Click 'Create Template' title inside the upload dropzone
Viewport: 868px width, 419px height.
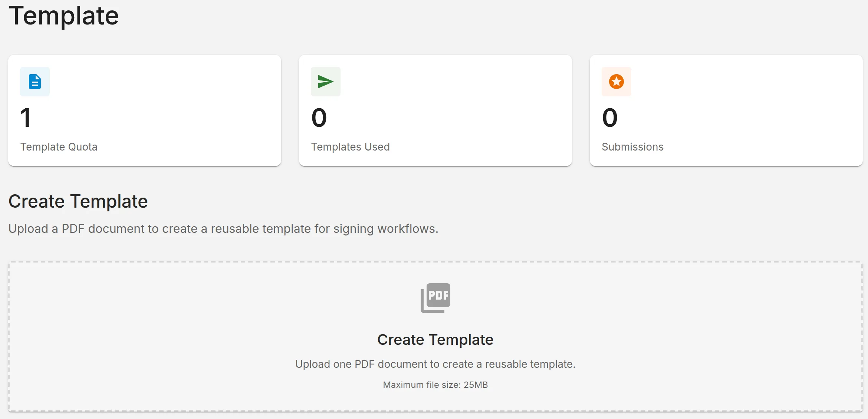coord(435,340)
